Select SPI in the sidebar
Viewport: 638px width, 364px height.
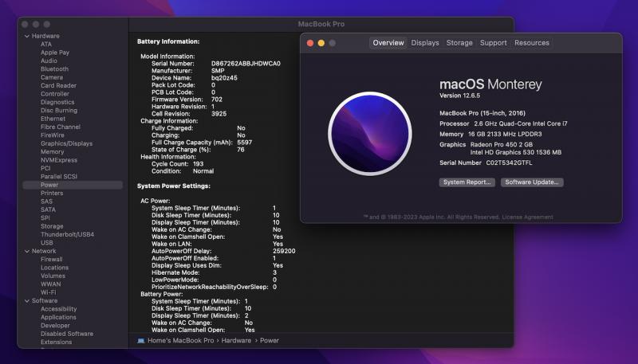pos(45,218)
